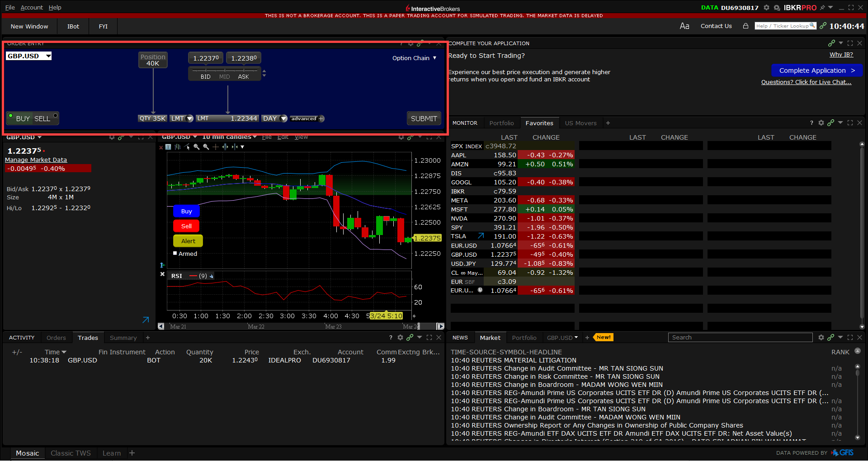Toggle the Armed checkbox on chart

tap(175, 253)
